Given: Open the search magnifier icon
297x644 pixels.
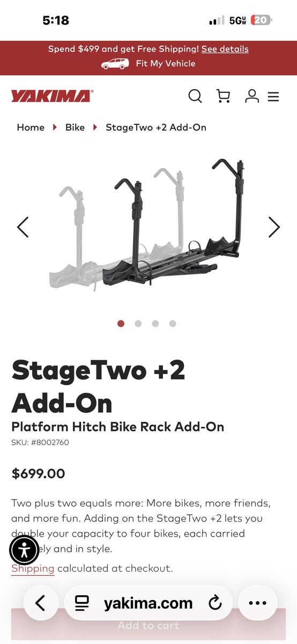Looking at the screenshot, I should click(195, 96).
